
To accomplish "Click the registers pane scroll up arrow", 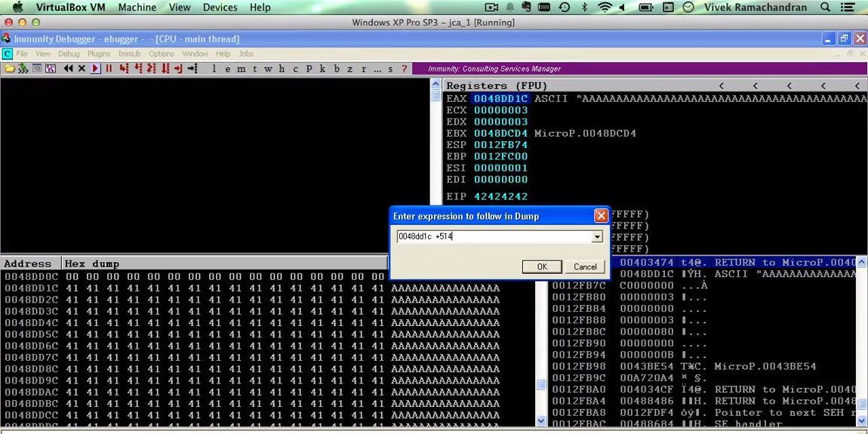I will pos(436,85).
